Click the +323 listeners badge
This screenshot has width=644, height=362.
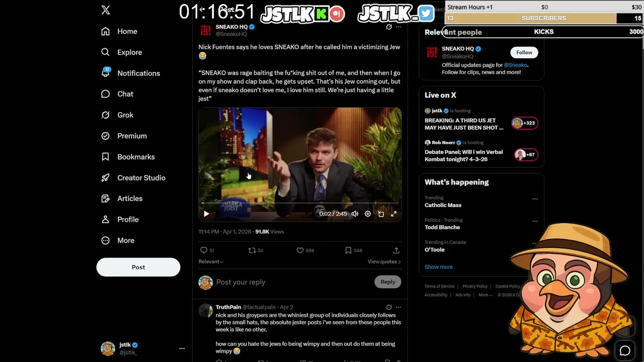pyautogui.click(x=524, y=123)
